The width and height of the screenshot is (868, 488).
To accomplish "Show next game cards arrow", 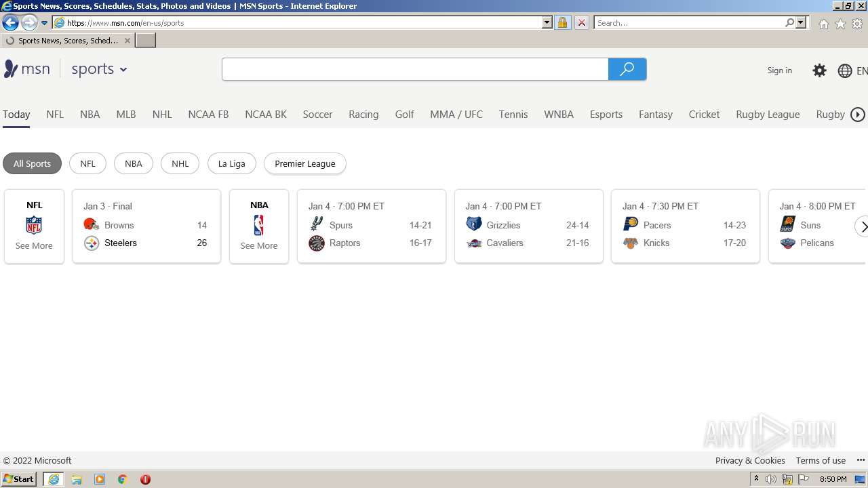I will pos(862,227).
